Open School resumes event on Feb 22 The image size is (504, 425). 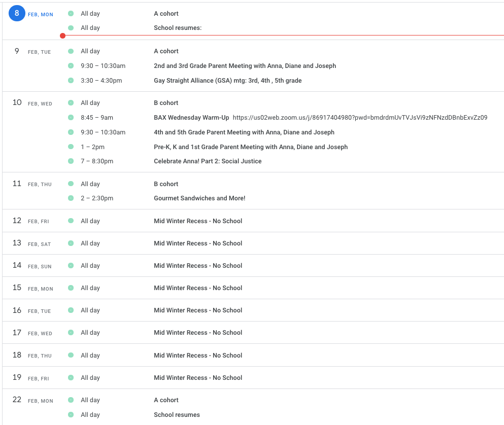click(x=177, y=415)
